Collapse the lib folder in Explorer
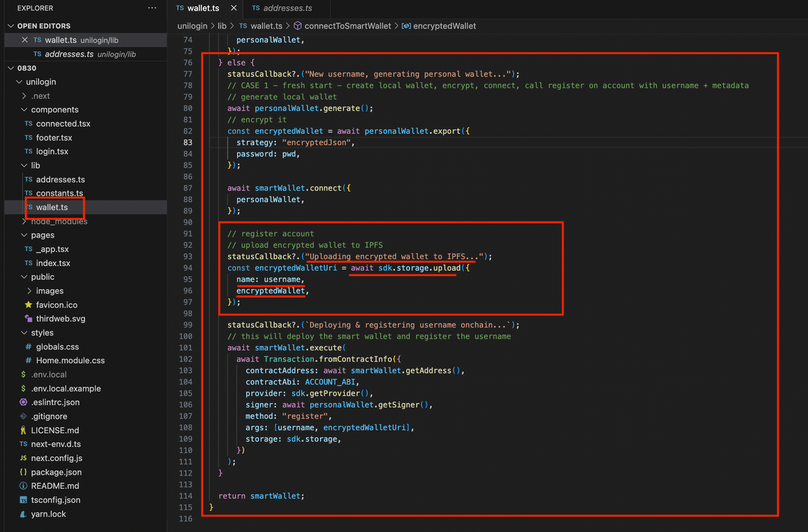This screenshot has height=532, width=808. click(24, 166)
